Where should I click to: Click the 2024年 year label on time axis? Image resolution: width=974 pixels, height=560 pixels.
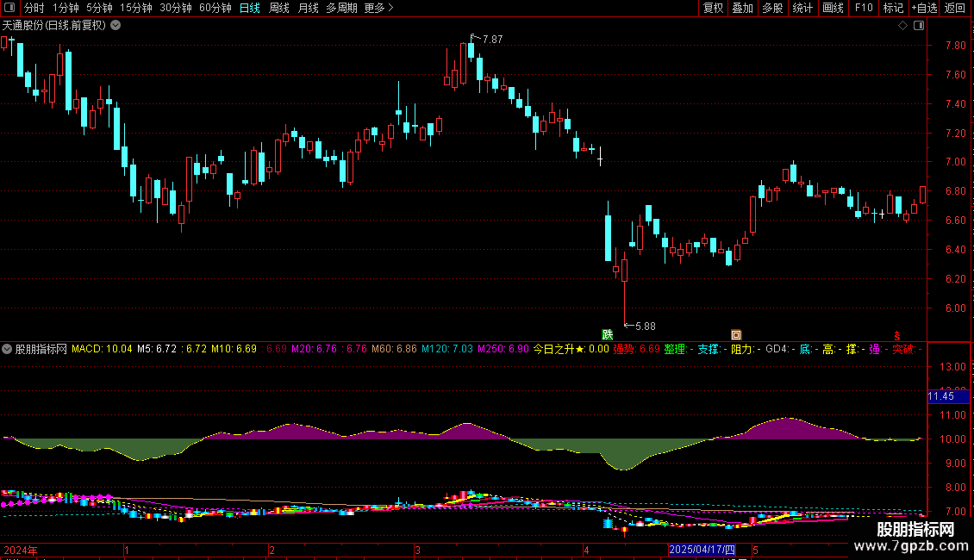tap(21, 550)
